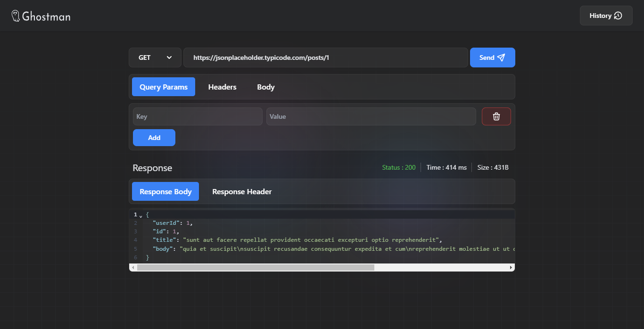Screen dimensions: 644x329
Task: Click the closing brace on line 6
Action: pos(148,257)
